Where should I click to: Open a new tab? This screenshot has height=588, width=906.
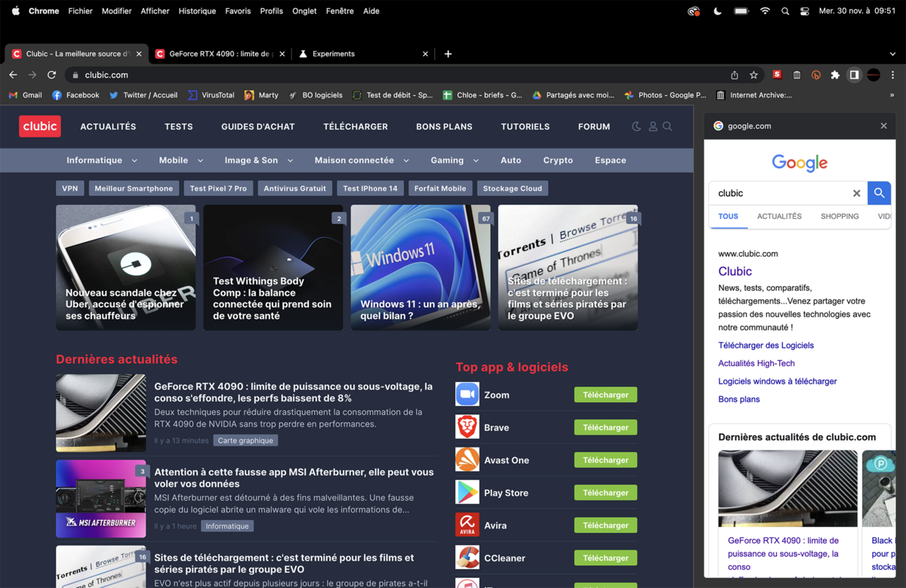(x=448, y=54)
